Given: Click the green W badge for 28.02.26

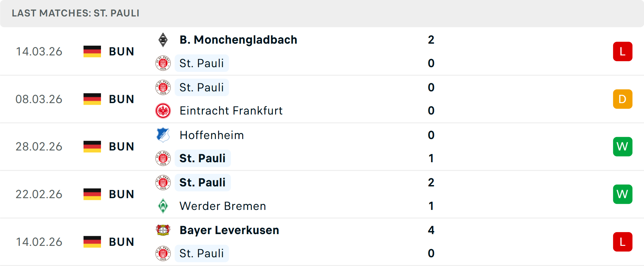Looking at the screenshot, I should click(623, 147).
